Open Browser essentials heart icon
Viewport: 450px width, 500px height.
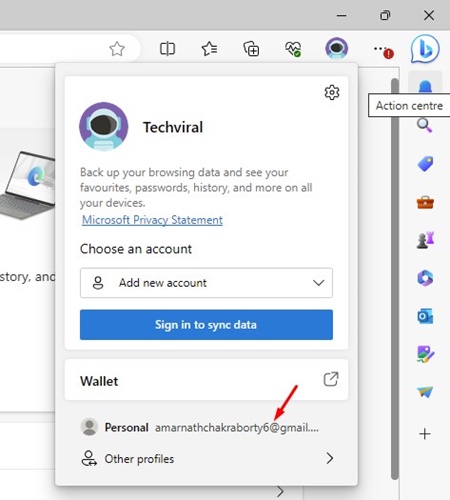coord(293,49)
